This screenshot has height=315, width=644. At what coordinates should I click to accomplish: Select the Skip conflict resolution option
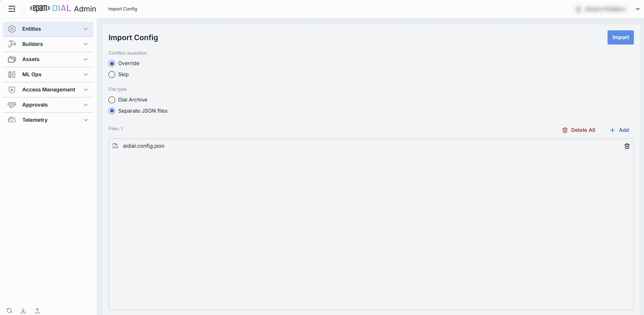coord(112,75)
